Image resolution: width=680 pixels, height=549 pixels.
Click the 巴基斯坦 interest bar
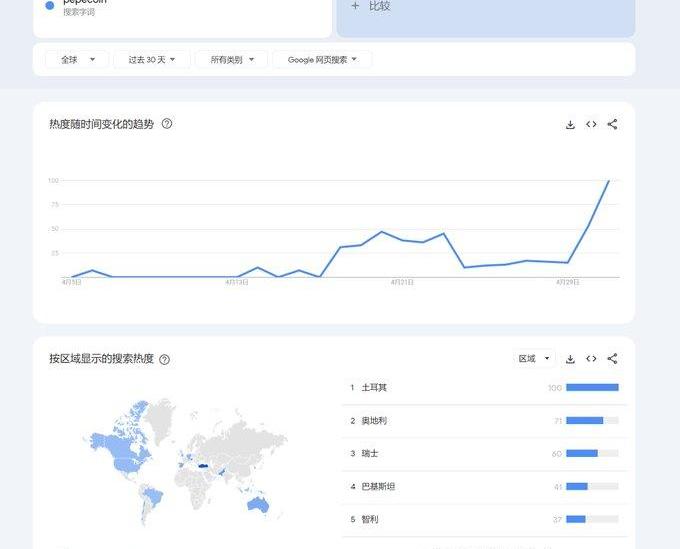pyautogui.click(x=577, y=486)
